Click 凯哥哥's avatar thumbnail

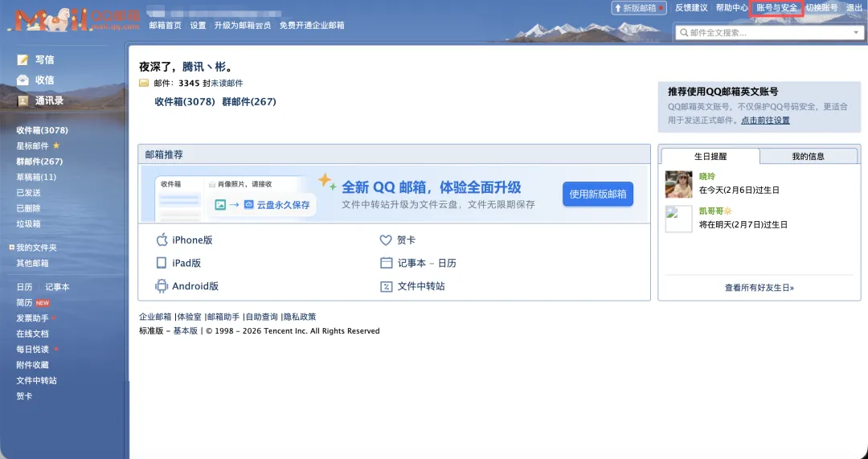point(678,219)
